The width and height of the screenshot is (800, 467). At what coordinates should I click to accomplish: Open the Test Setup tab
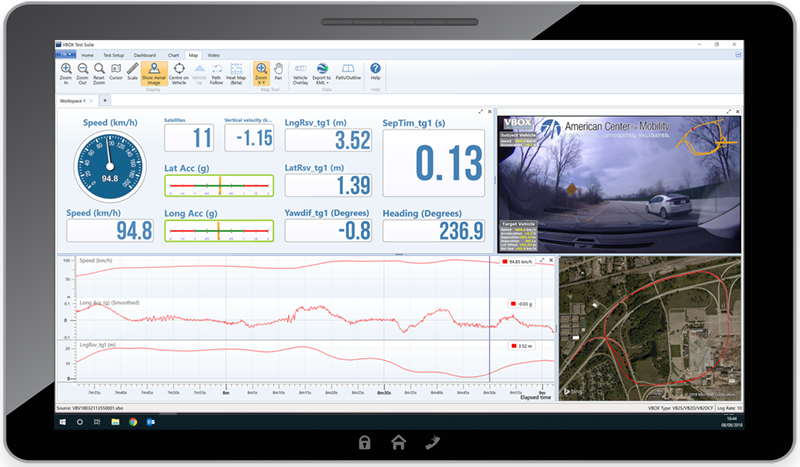112,54
